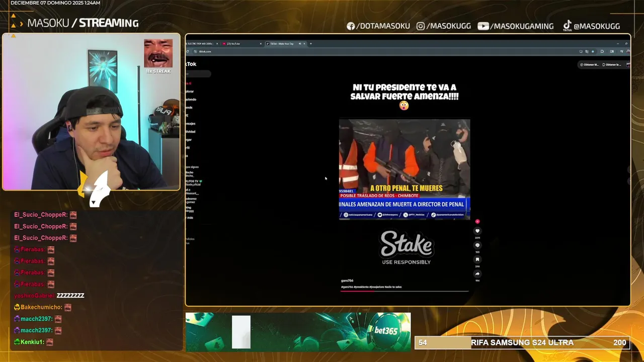Click Kenkiu1 username in chat
This screenshot has width=644, height=362.
(33, 342)
